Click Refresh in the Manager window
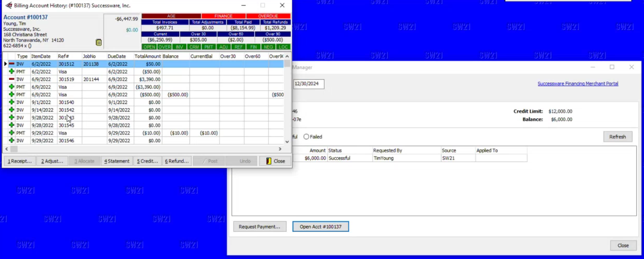Screen dimensions: 644x259 (x=617, y=137)
